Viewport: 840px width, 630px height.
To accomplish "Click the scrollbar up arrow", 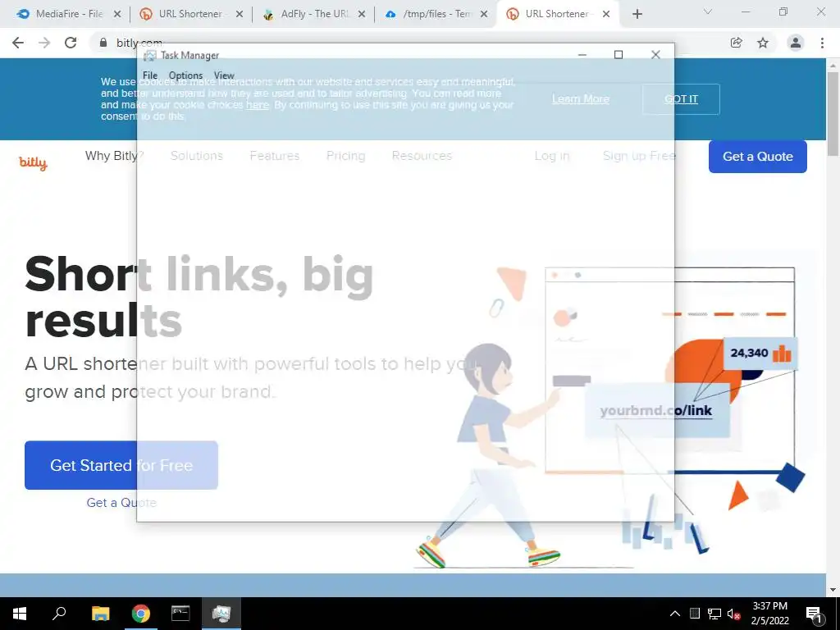I will [833, 66].
